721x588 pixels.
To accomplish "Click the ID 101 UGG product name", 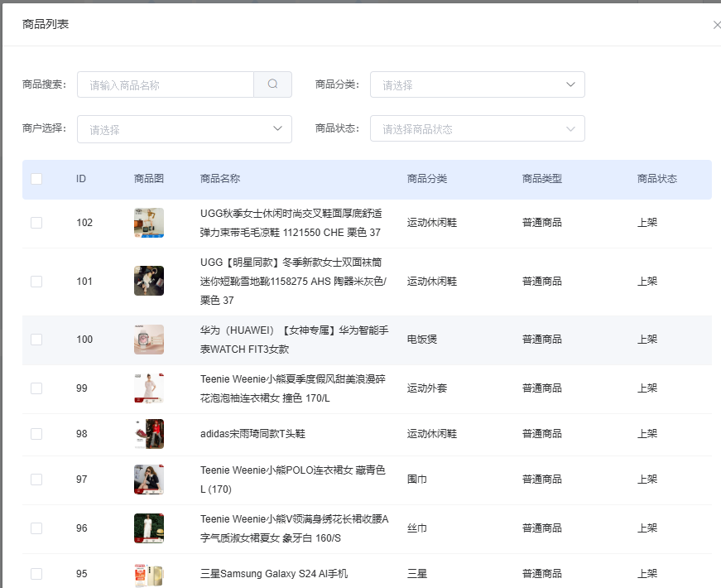I will click(293, 282).
